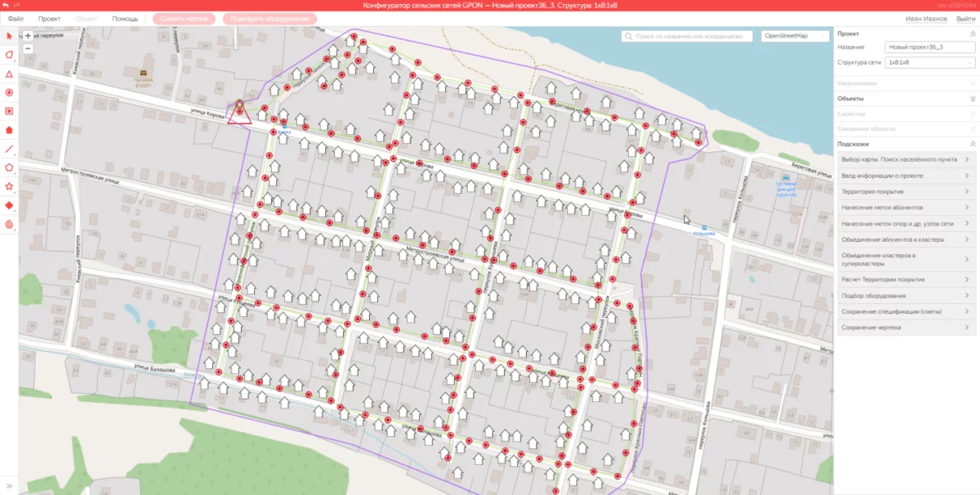Select the pentagon cluster tool
The height and width of the screenshot is (495, 980).
point(9,167)
